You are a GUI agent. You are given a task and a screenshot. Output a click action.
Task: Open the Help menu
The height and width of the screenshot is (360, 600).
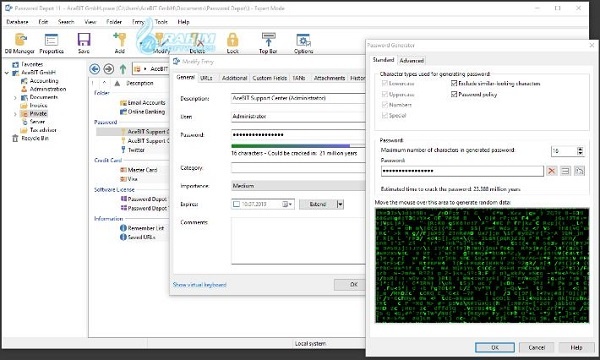click(x=183, y=22)
